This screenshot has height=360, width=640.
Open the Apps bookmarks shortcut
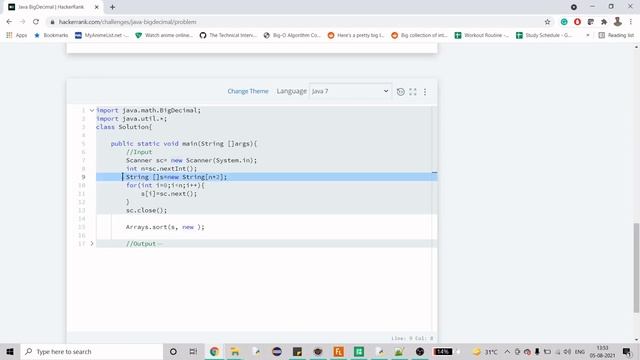(17, 36)
